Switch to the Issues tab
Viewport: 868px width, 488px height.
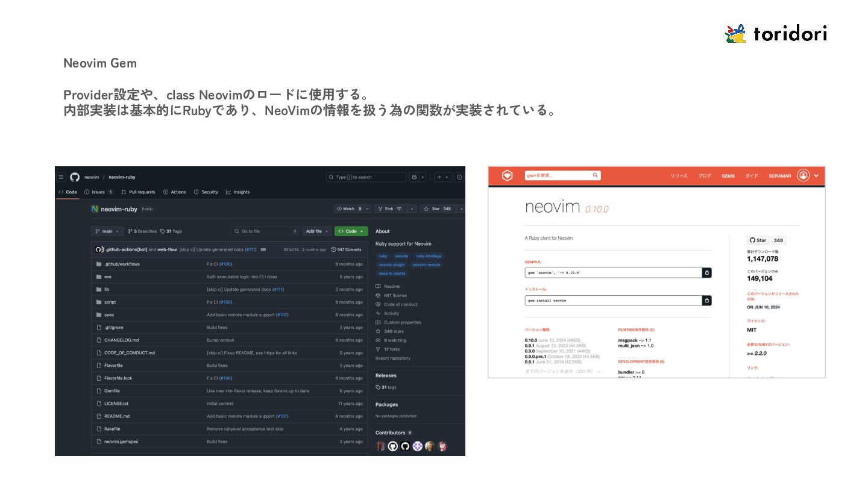tap(99, 192)
